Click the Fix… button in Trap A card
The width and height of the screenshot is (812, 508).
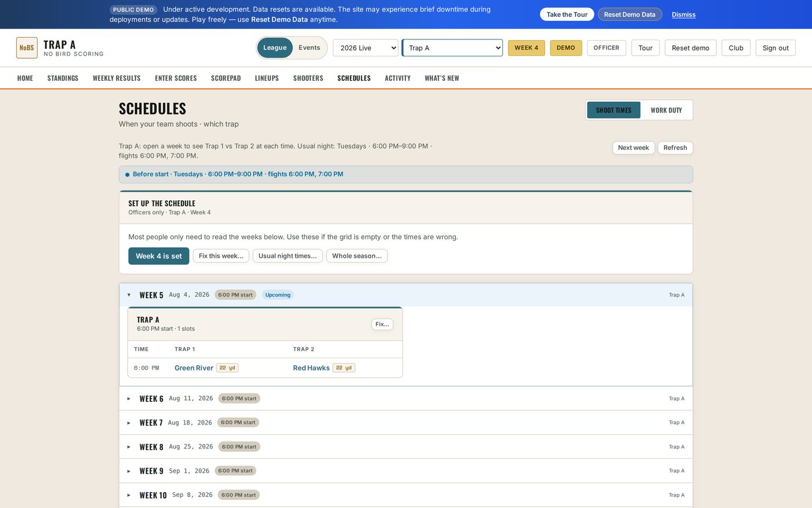(x=382, y=325)
